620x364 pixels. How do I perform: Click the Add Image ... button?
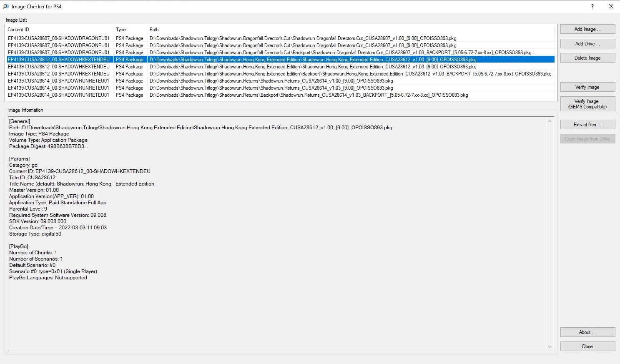587,29
